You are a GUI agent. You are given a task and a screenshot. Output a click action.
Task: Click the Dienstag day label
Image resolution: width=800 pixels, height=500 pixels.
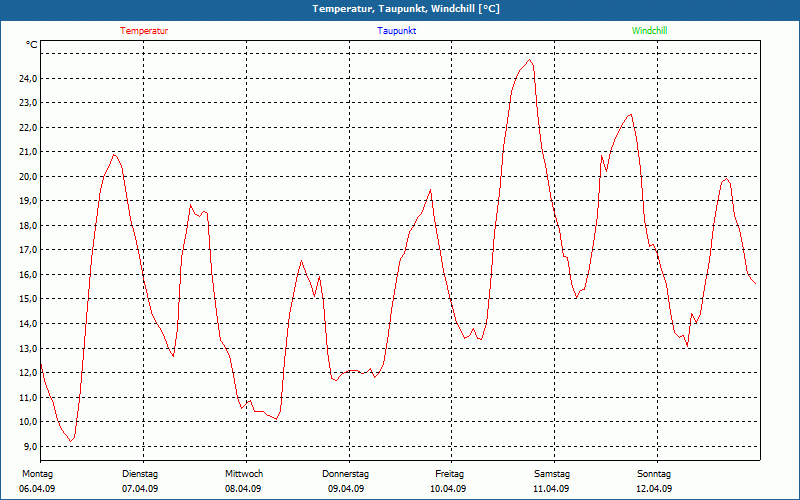[140, 474]
